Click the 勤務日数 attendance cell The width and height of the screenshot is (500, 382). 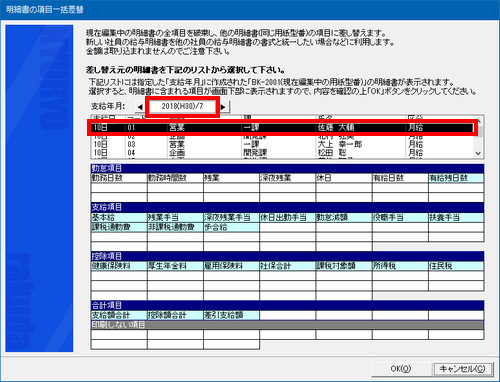click(119, 178)
